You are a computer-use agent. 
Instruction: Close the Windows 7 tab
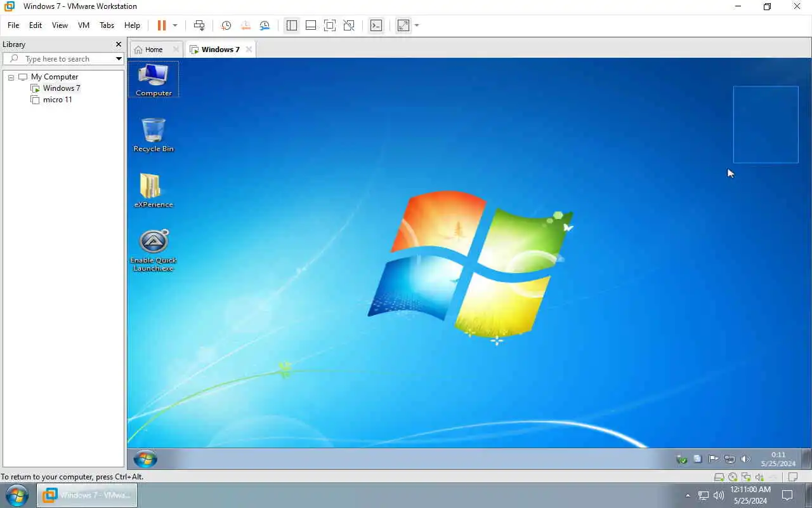coord(249,50)
